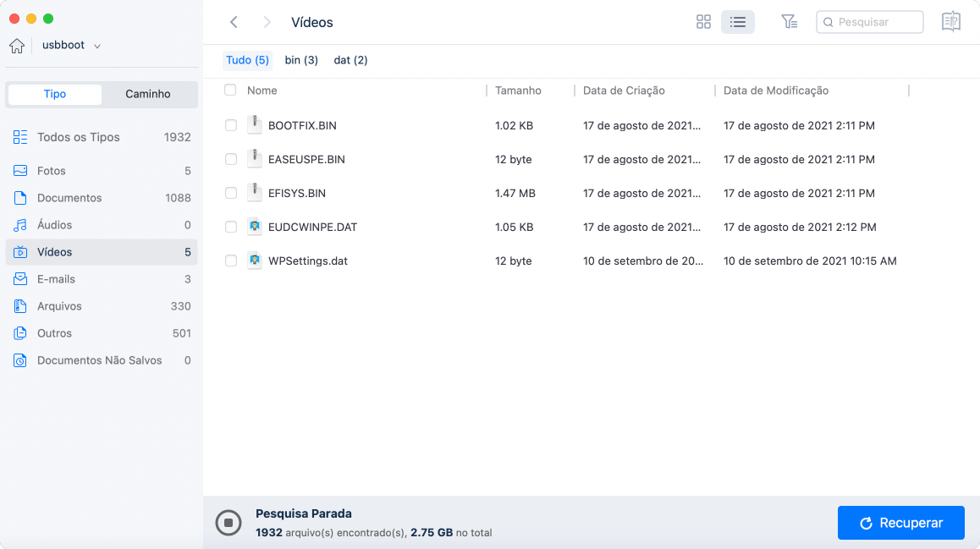Select the Fotos category label
The width and height of the screenshot is (980, 549).
(x=52, y=171)
